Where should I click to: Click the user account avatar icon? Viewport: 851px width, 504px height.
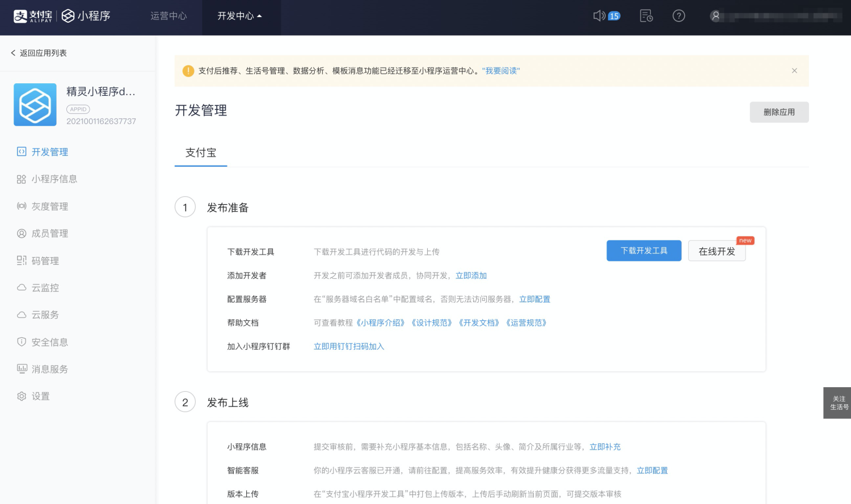[715, 16]
